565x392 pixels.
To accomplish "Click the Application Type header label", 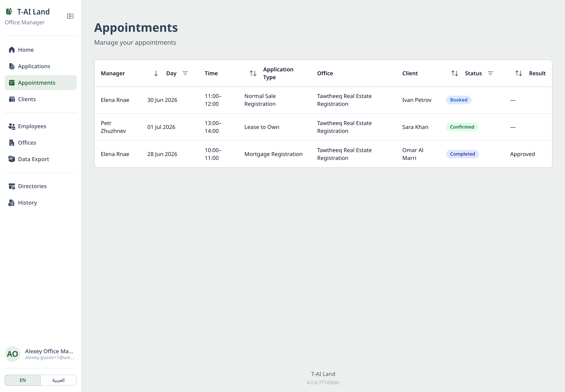I will [278, 73].
